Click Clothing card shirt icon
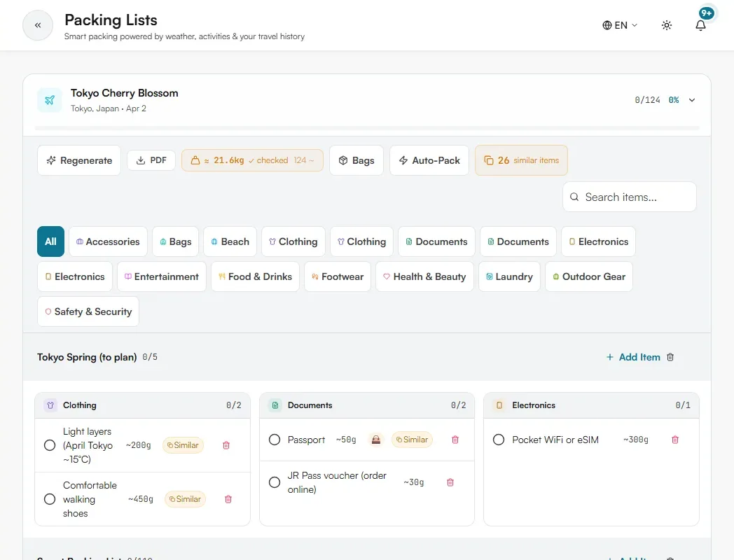The width and height of the screenshot is (734, 560). tap(50, 405)
